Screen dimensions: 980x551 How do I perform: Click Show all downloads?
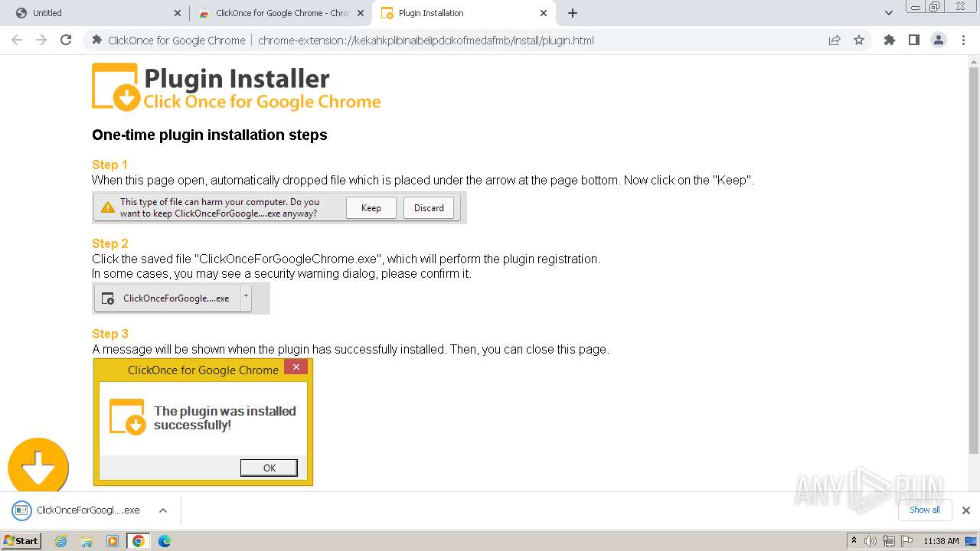925,510
